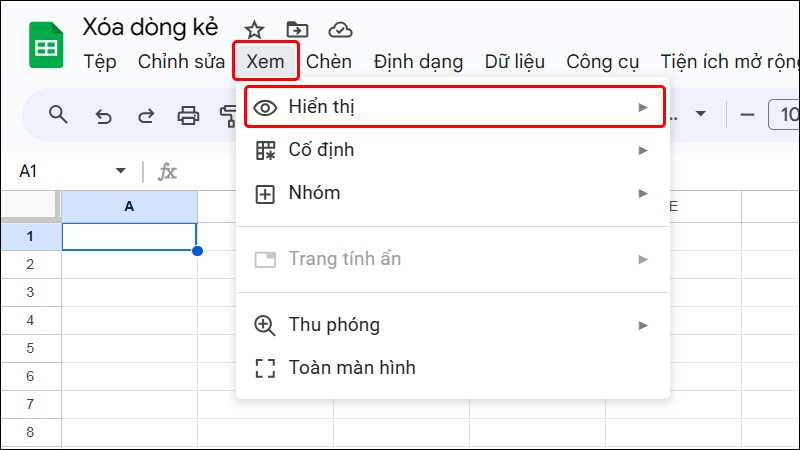
Task: Open the Chỉnh sửa menu
Action: 181,62
